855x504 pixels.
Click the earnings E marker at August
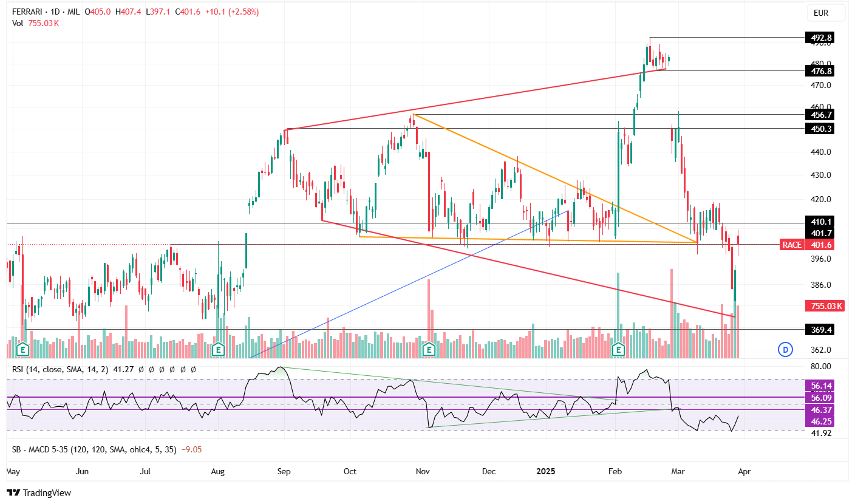pyautogui.click(x=218, y=349)
